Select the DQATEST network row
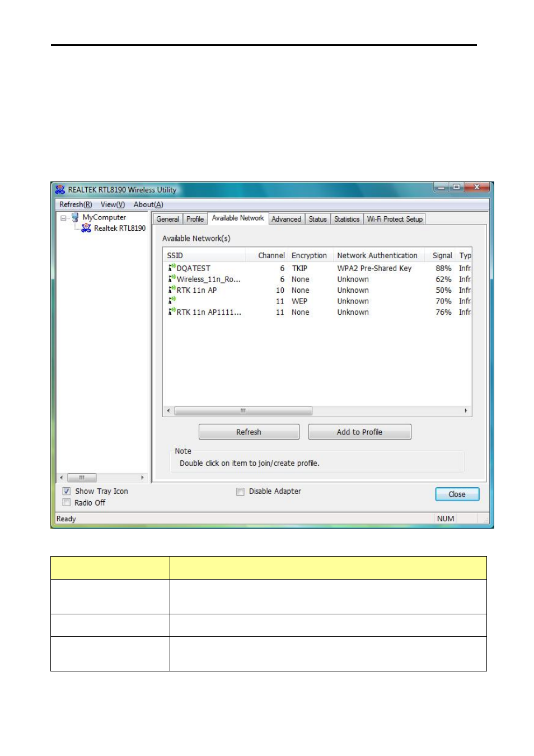 pos(317,268)
